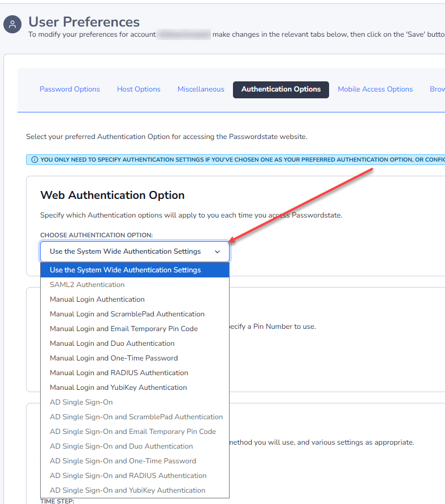Pick Manual Login and YubiKey Authentication

135,387
